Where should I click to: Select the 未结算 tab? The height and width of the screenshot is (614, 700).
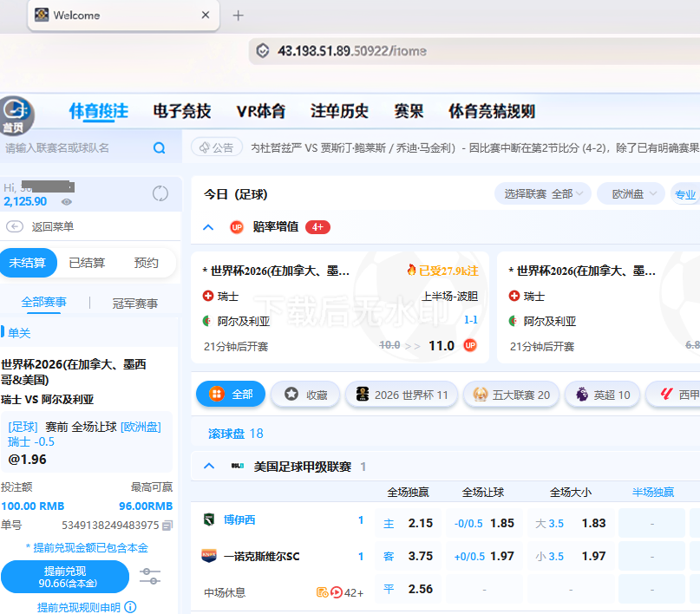pos(28,263)
